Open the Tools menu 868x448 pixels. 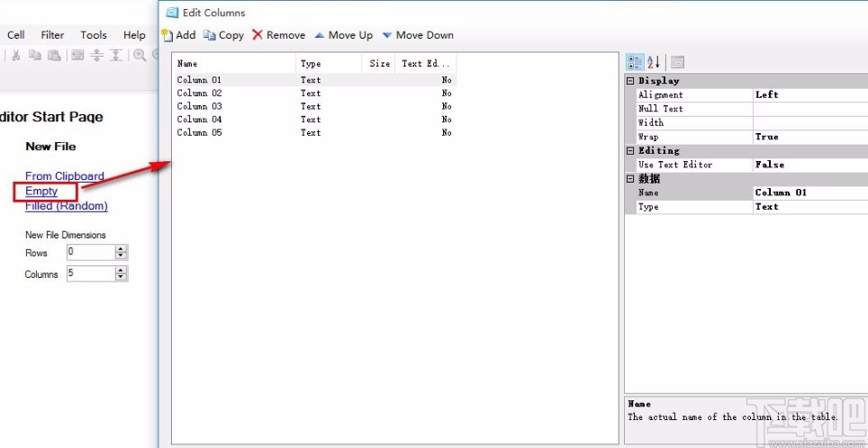[94, 35]
